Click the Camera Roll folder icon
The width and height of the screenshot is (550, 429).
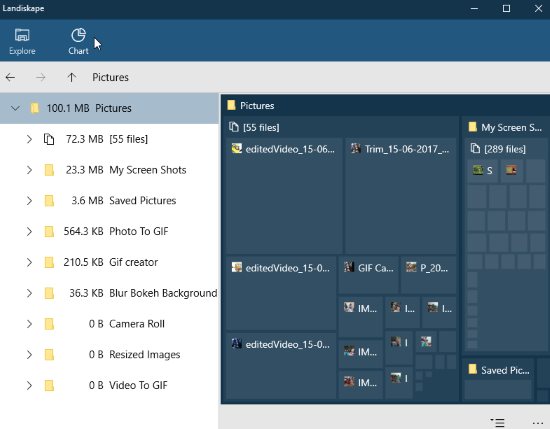pyautogui.click(x=49, y=324)
